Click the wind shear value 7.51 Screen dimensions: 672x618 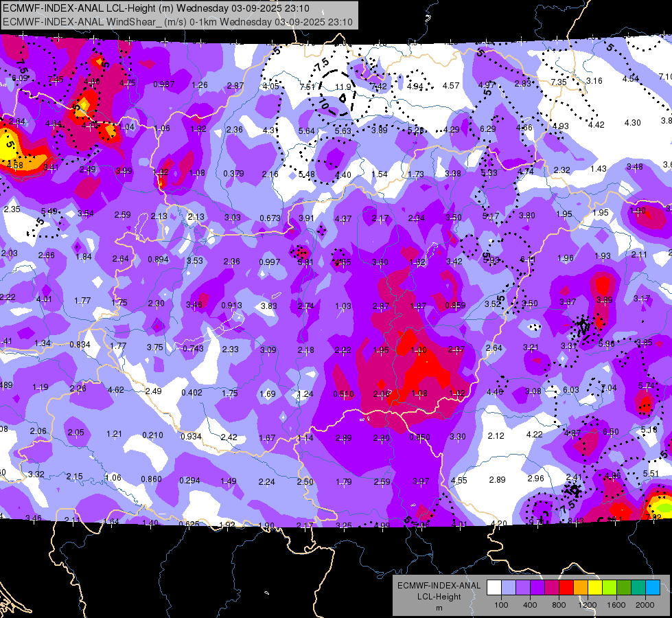coord(307,87)
